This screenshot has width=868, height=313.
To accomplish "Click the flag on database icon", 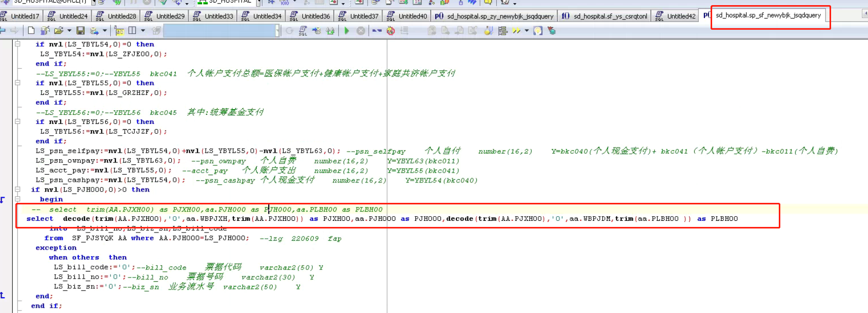I will (x=552, y=31).
